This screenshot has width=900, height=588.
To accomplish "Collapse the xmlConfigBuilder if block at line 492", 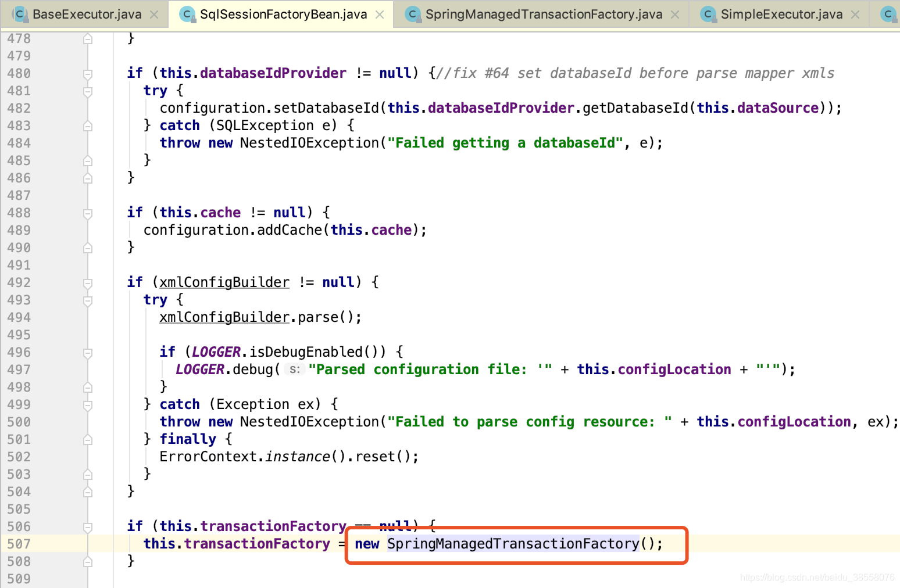I will [88, 283].
